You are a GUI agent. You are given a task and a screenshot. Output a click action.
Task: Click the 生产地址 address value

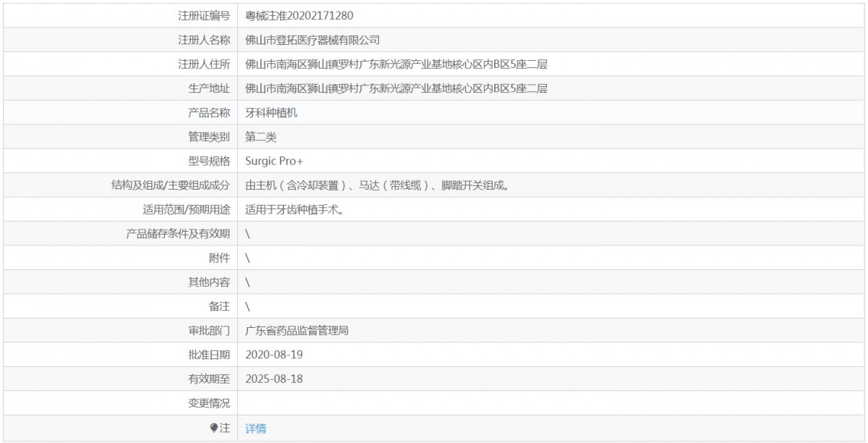pos(396,88)
